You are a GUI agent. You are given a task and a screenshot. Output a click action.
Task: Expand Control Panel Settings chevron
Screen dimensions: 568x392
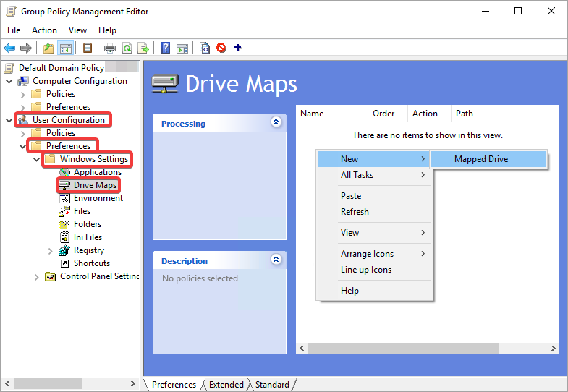37,277
